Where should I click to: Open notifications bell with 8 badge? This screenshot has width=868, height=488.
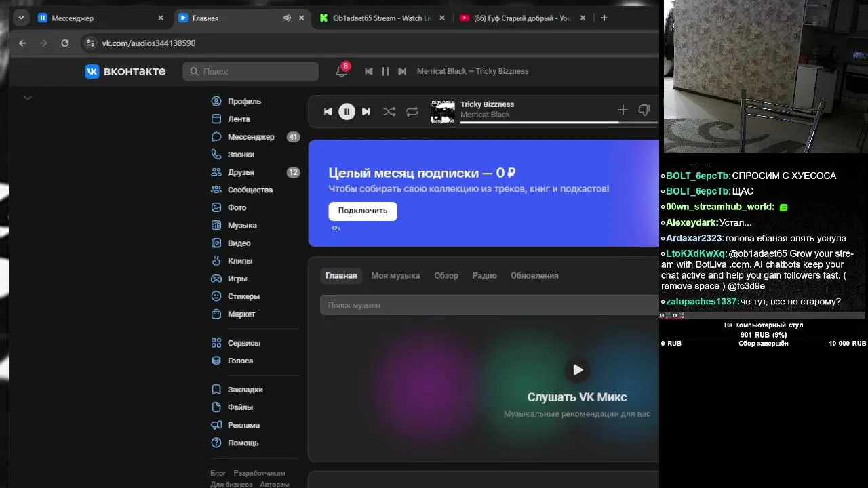coord(342,71)
